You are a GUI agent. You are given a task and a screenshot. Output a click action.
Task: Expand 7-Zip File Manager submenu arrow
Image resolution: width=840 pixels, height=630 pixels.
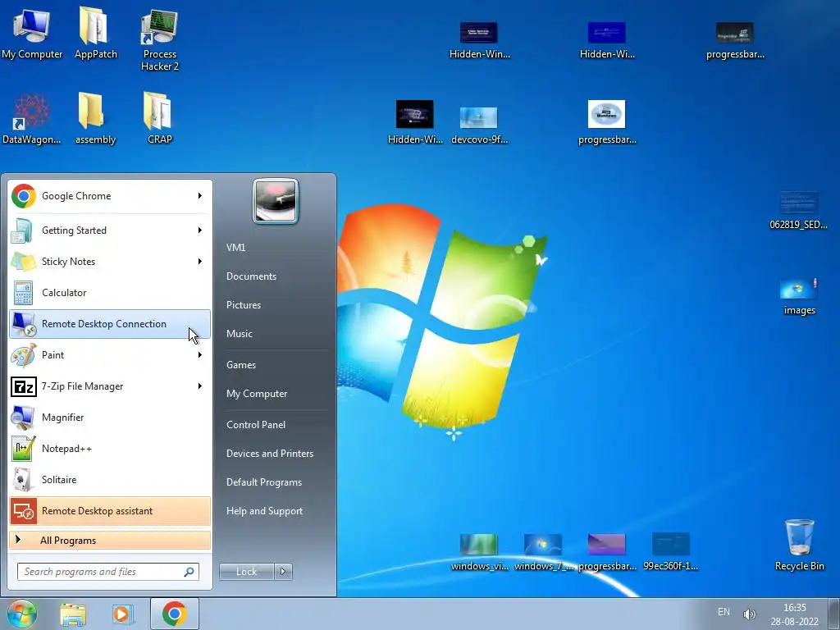[200, 386]
